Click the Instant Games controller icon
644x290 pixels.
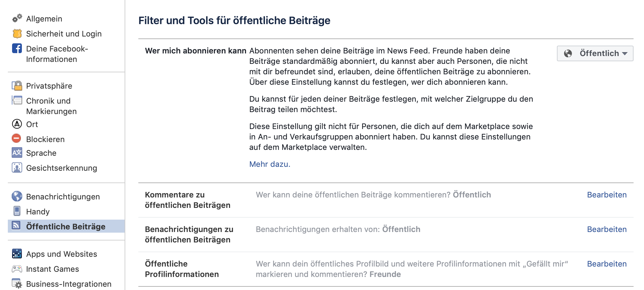17,269
